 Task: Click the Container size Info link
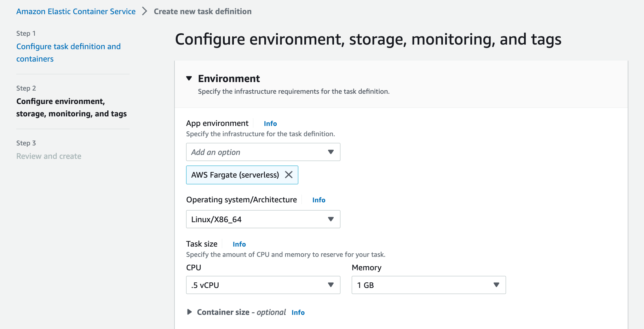(298, 312)
